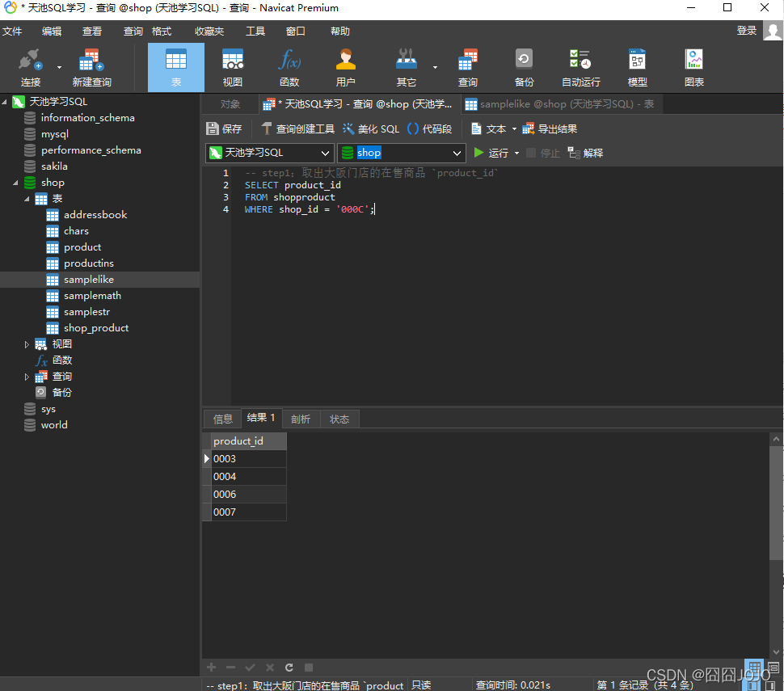Open the 备份 backup toolbar icon
The image size is (784, 691).
click(524, 68)
